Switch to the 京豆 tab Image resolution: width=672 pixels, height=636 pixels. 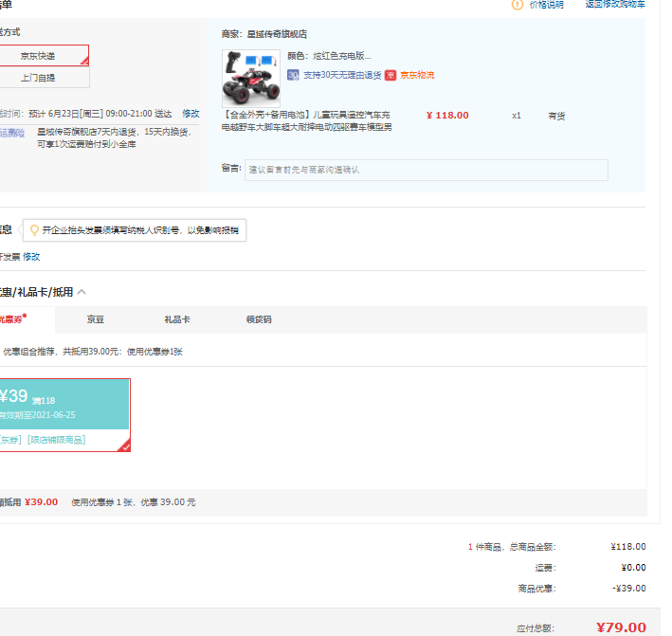pos(95,319)
